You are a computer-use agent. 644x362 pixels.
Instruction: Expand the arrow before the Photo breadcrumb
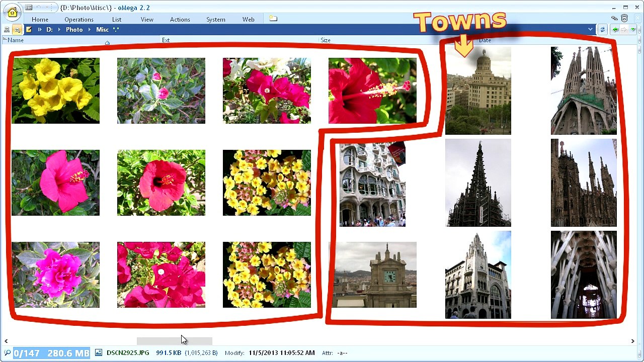tap(59, 30)
